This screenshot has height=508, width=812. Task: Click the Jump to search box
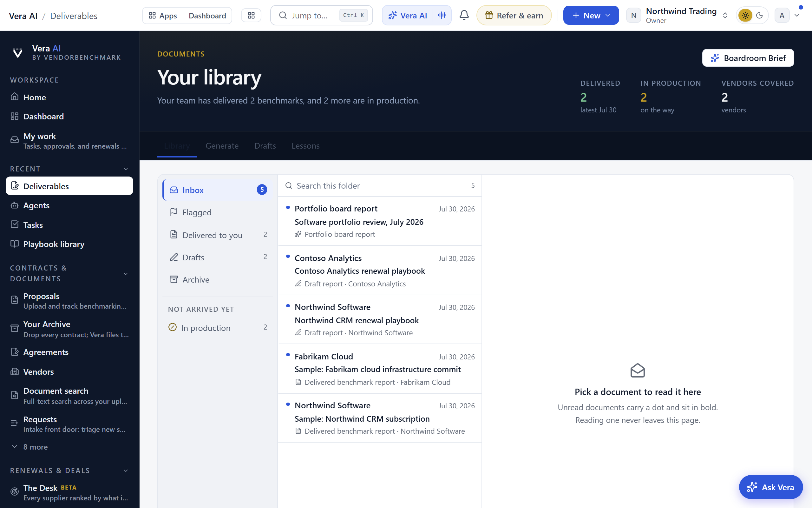pyautogui.click(x=321, y=16)
